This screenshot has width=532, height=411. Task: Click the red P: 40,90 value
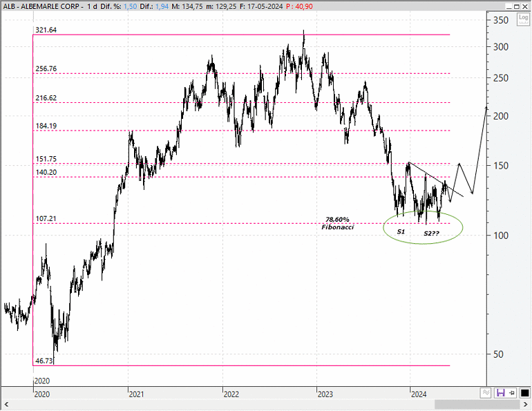point(299,6)
